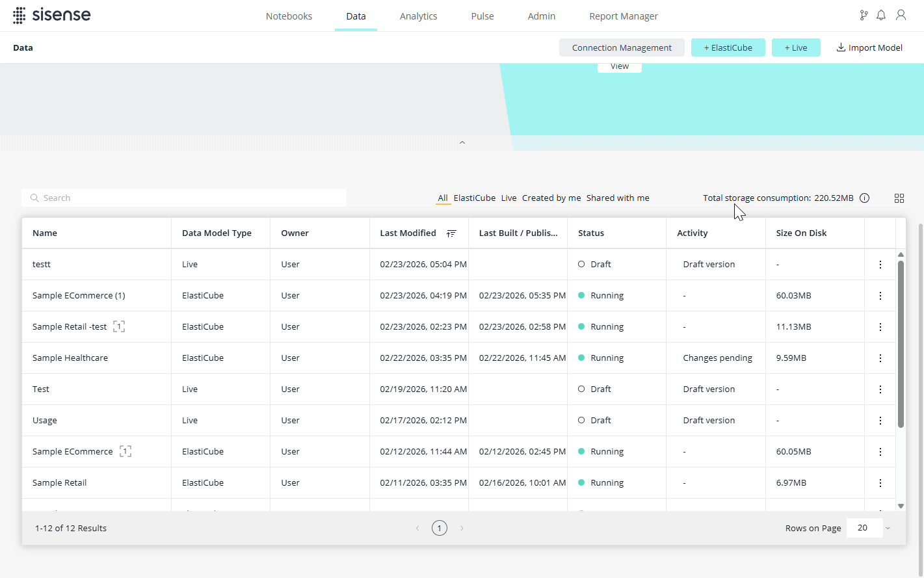924x578 pixels.
Task: Open the Report Manager tab
Action: click(623, 16)
